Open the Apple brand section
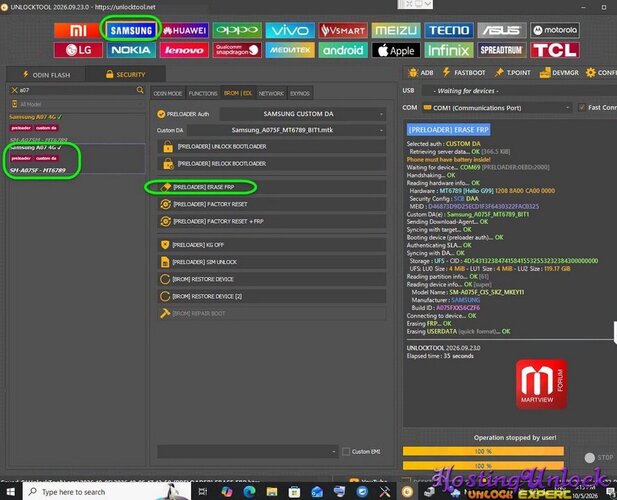 coord(396,50)
